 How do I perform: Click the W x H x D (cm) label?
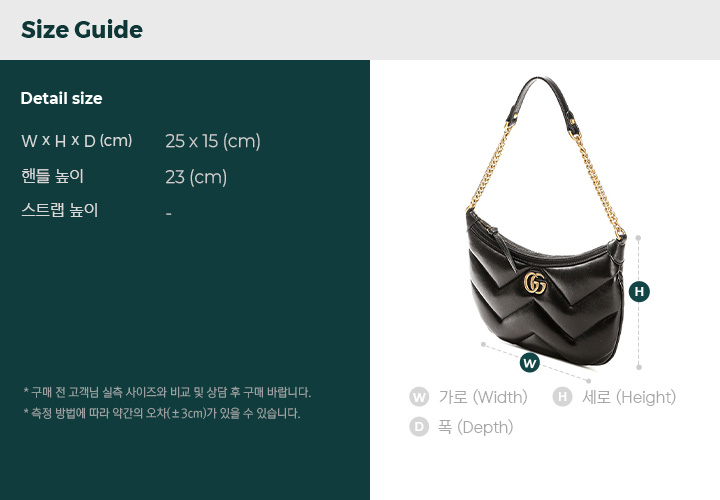(77, 140)
